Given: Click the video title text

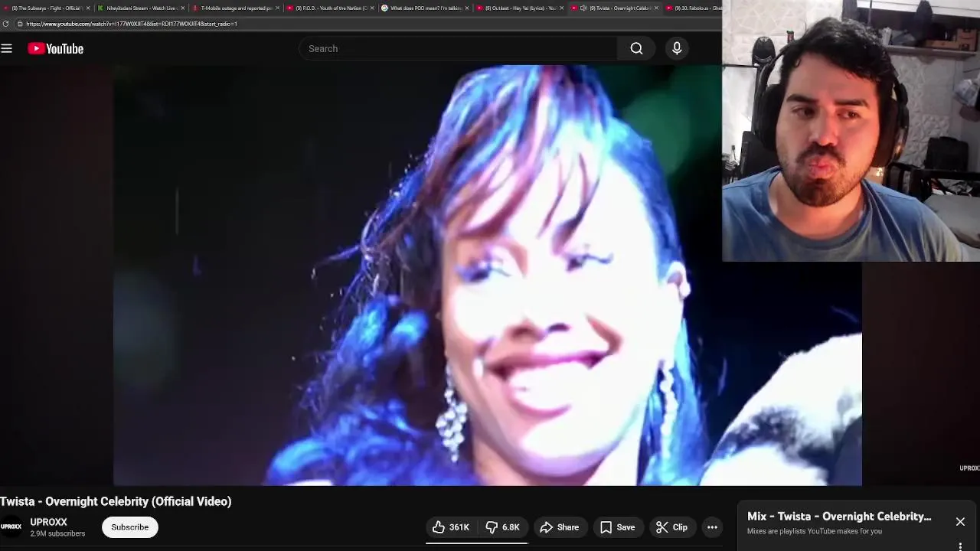Looking at the screenshot, I should (116, 501).
